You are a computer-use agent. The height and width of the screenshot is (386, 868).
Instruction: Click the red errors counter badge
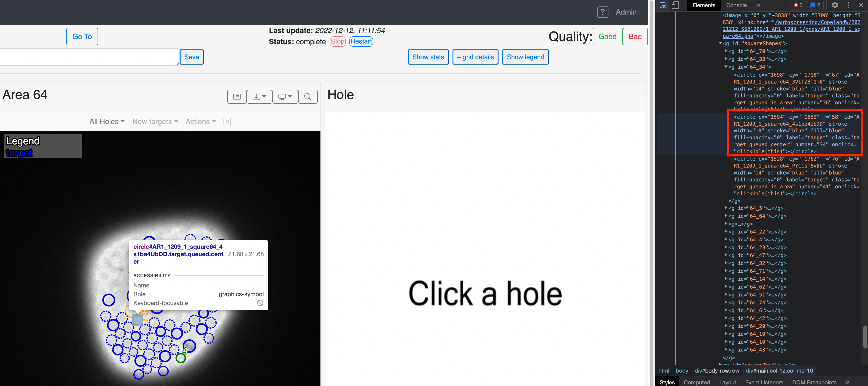798,5
